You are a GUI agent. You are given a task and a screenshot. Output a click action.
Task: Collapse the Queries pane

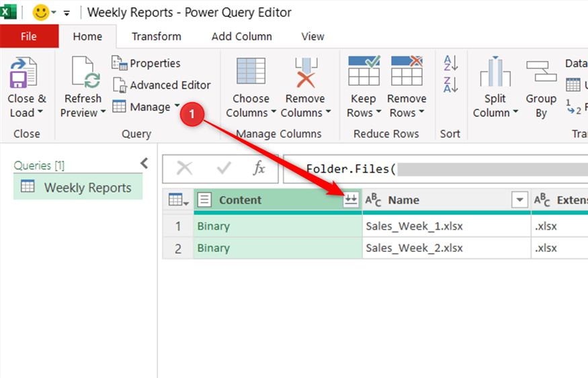(144, 163)
